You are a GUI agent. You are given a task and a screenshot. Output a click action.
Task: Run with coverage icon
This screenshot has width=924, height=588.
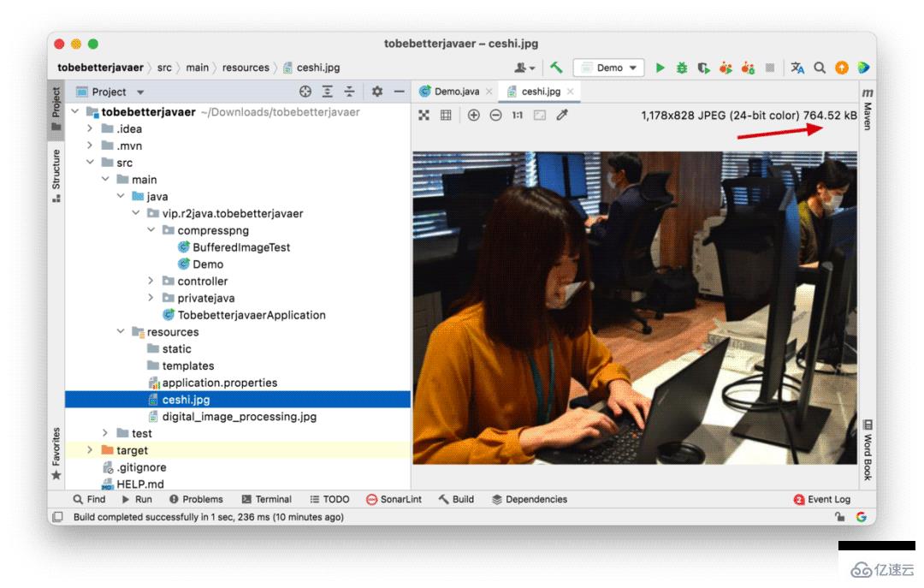click(703, 68)
